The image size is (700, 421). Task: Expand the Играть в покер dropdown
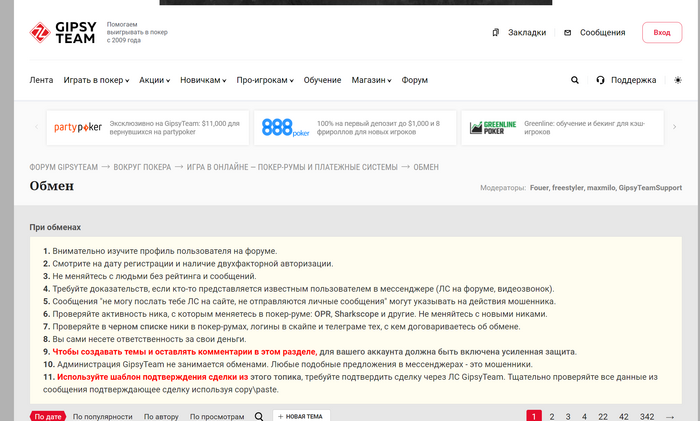(96, 80)
